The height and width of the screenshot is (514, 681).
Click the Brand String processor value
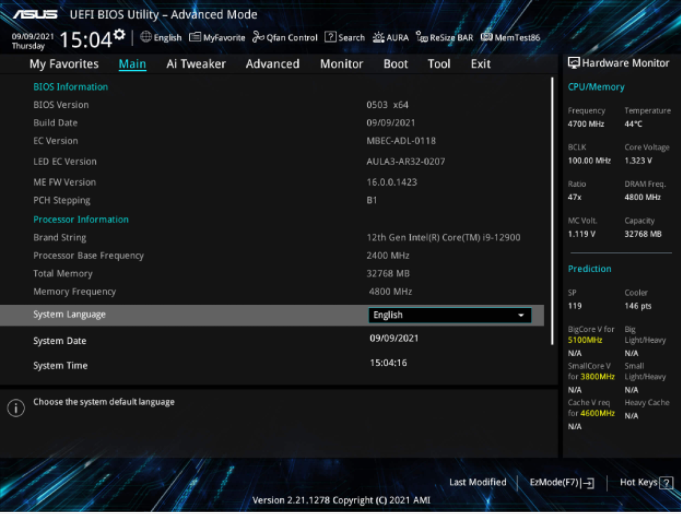coord(443,238)
